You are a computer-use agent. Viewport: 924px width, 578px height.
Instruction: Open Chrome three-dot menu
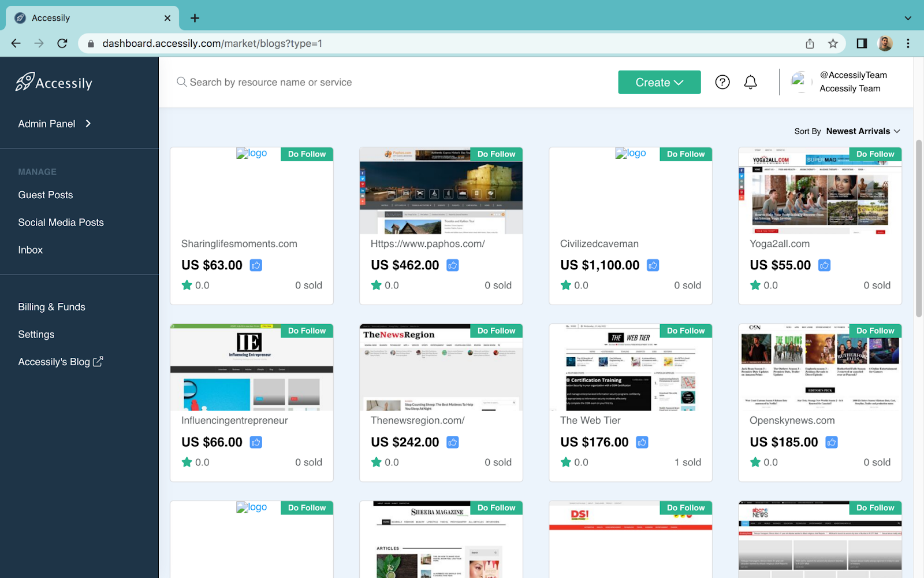point(908,43)
